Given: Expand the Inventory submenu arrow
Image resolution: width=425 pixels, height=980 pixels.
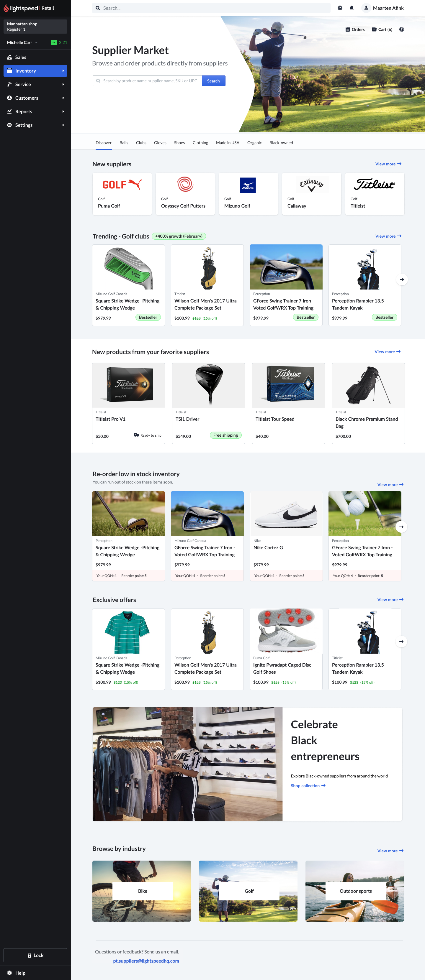Looking at the screenshot, I should coord(63,71).
